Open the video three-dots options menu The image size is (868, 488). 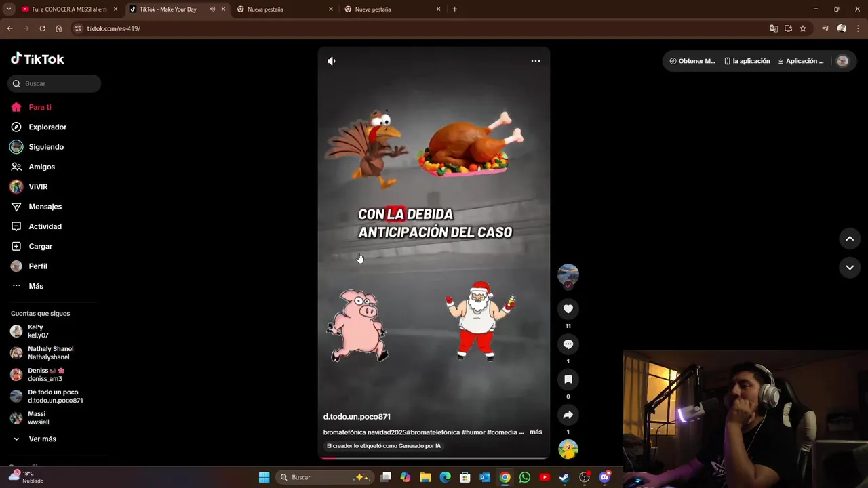point(536,61)
